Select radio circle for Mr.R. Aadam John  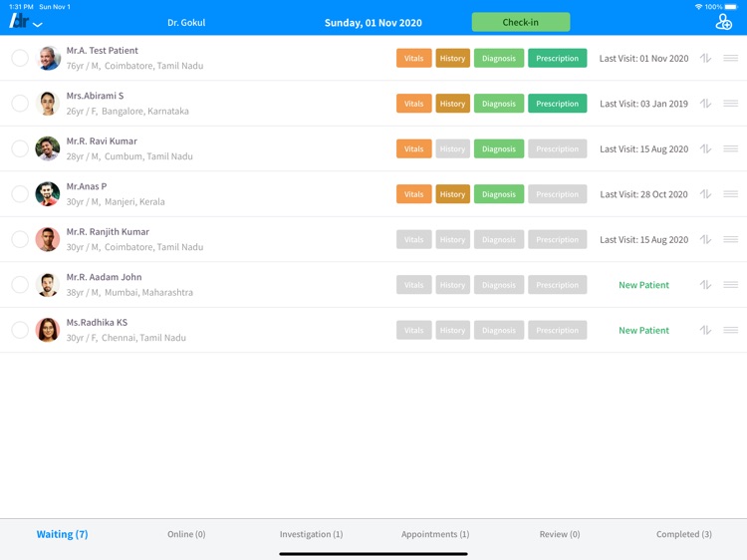pos(20,285)
